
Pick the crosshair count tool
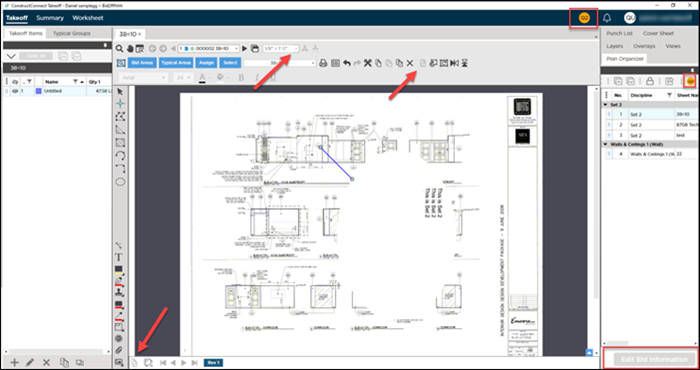[x=120, y=104]
